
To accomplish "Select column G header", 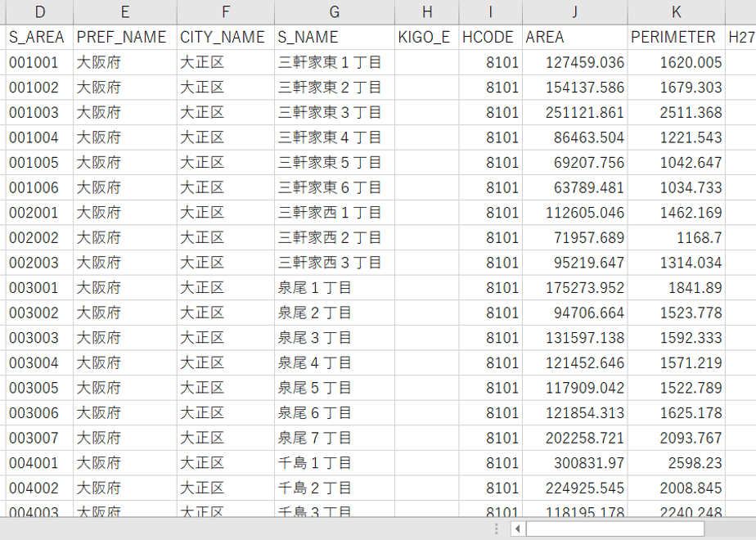I will tap(335, 11).
